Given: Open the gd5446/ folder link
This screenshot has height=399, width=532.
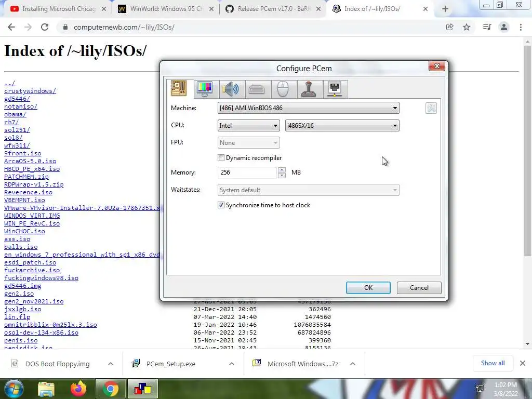Looking at the screenshot, I should 17,99.
